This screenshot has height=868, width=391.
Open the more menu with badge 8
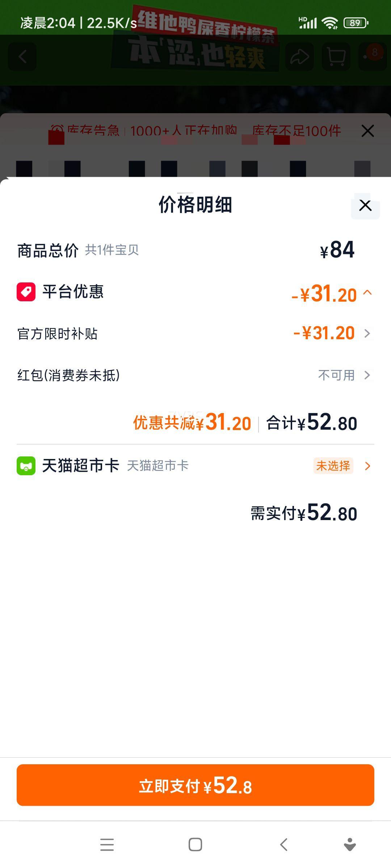tap(373, 56)
